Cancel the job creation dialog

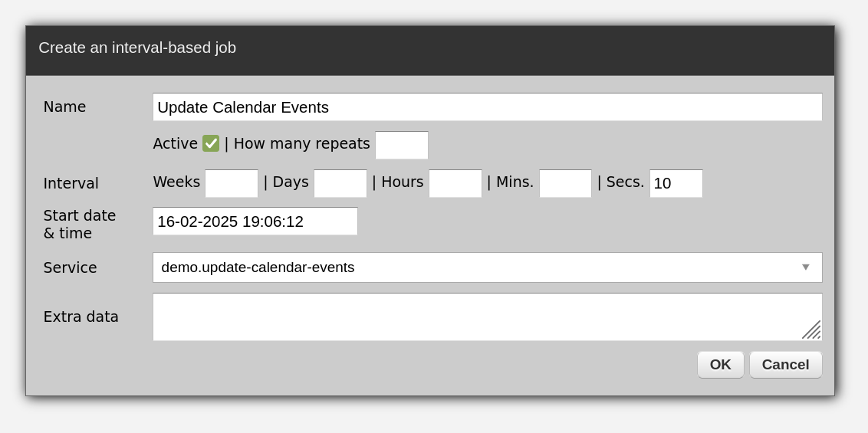tap(785, 365)
